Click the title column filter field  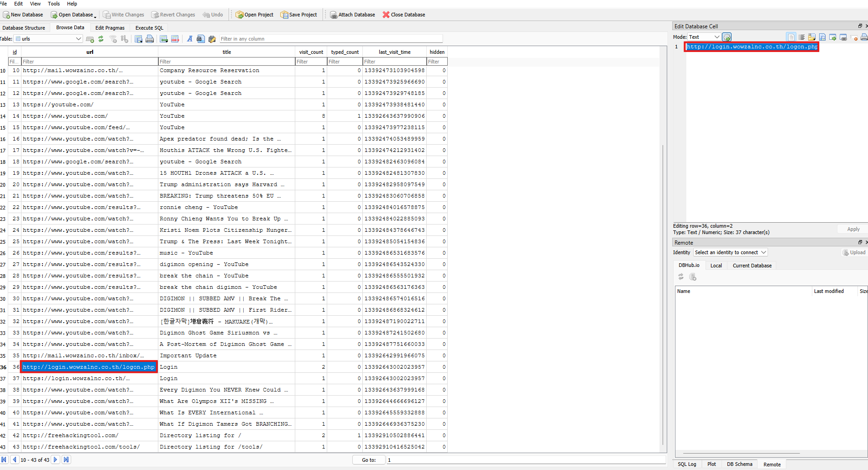point(227,62)
